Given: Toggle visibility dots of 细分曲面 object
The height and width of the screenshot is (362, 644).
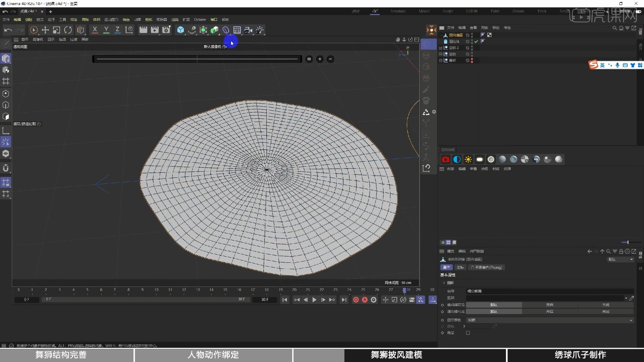Looking at the screenshot, I should coord(472,35).
